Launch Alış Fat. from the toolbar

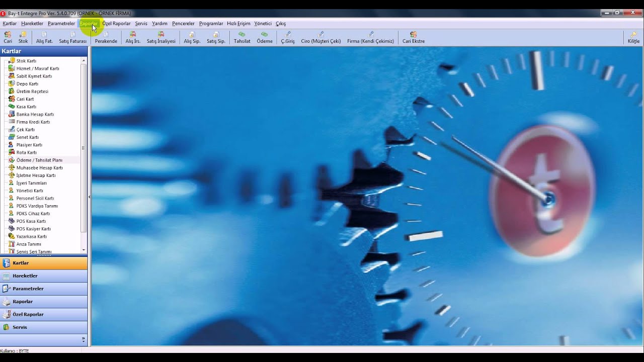44,38
